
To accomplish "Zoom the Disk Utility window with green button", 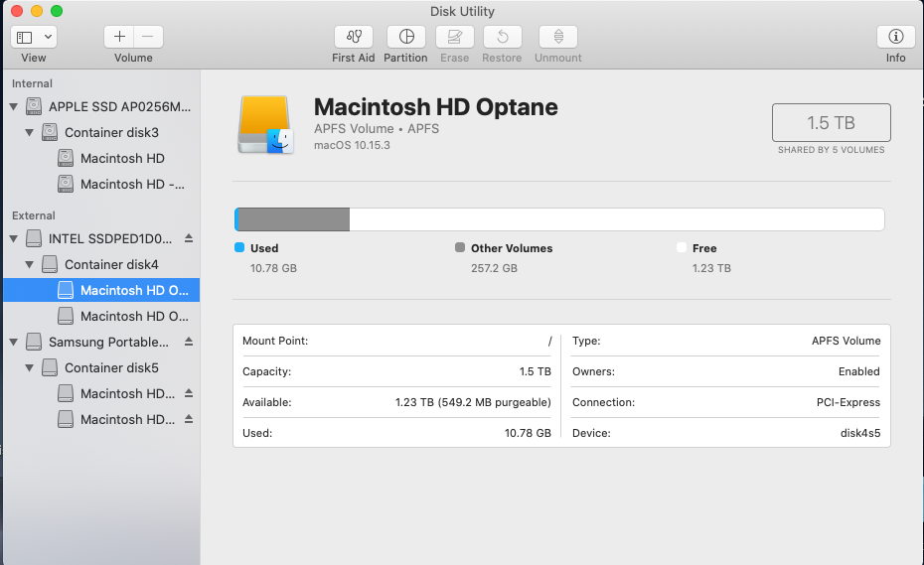I will (x=57, y=11).
